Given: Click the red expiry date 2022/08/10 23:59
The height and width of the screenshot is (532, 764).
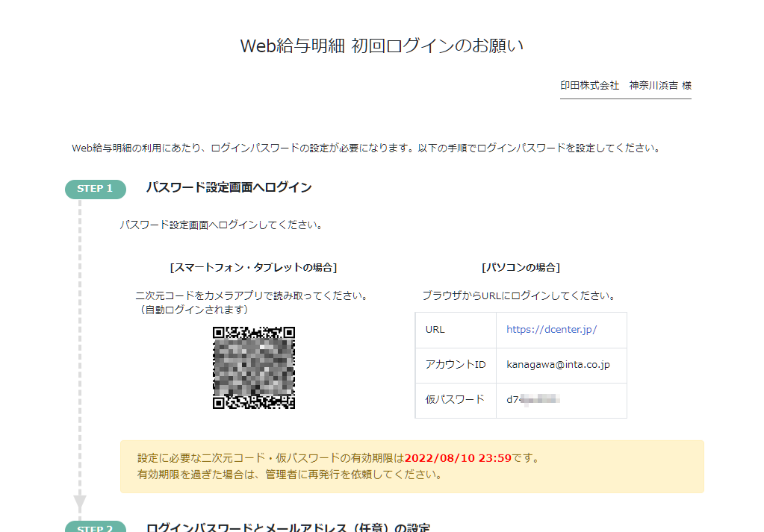Looking at the screenshot, I should click(x=458, y=458).
